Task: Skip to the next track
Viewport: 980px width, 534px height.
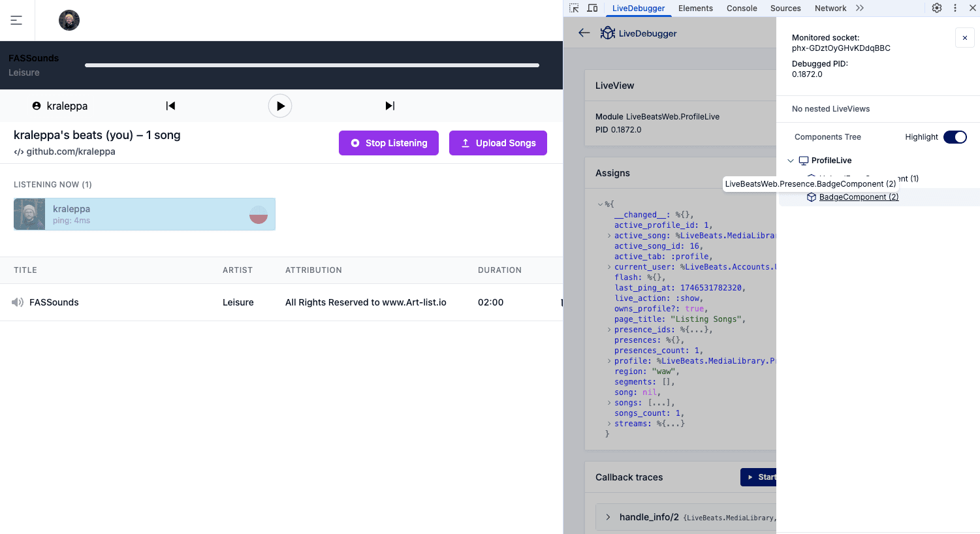Action: pos(390,106)
